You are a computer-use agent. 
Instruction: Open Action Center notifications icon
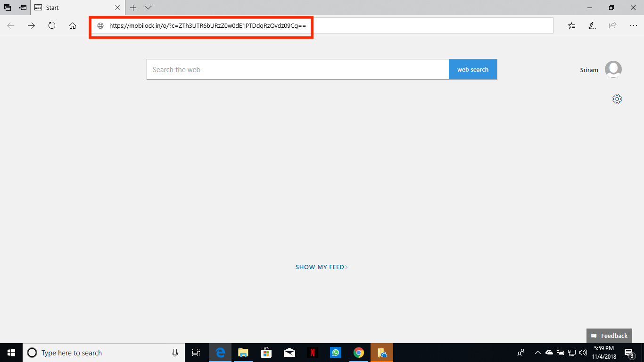coord(629,353)
